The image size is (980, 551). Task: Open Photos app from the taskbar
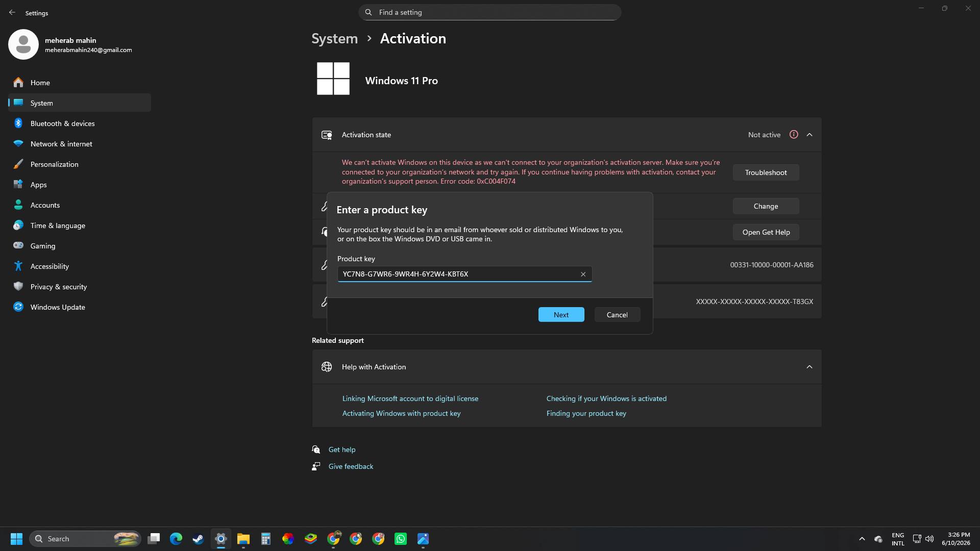423,539
